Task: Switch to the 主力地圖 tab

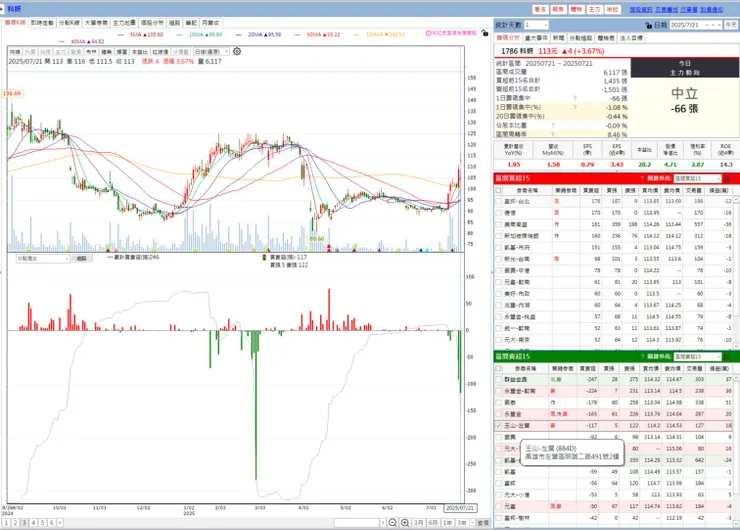Action: (124, 23)
